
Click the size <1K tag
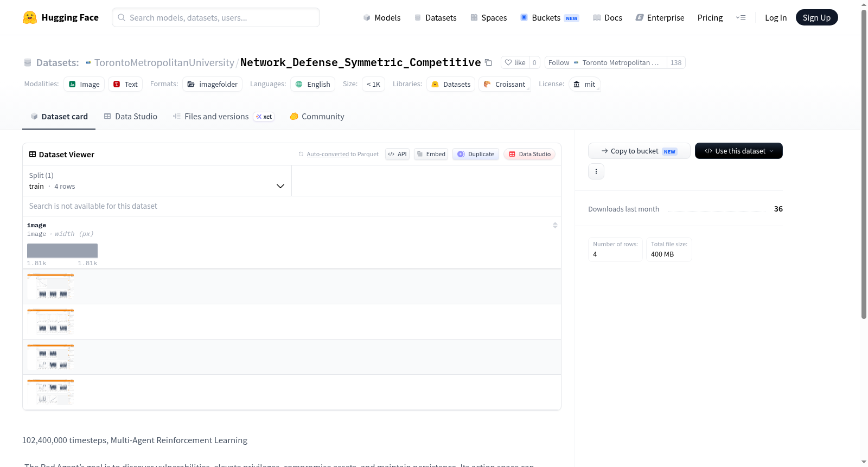(x=373, y=84)
